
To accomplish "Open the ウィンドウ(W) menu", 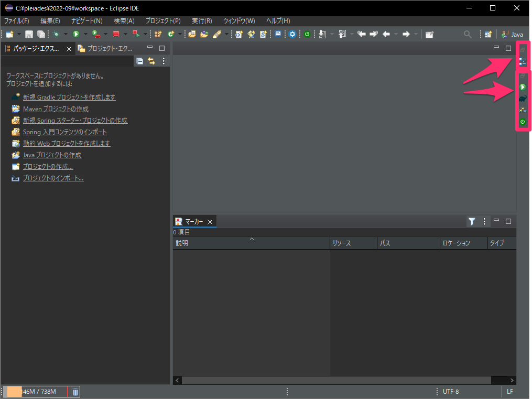I will pos(239,20).
